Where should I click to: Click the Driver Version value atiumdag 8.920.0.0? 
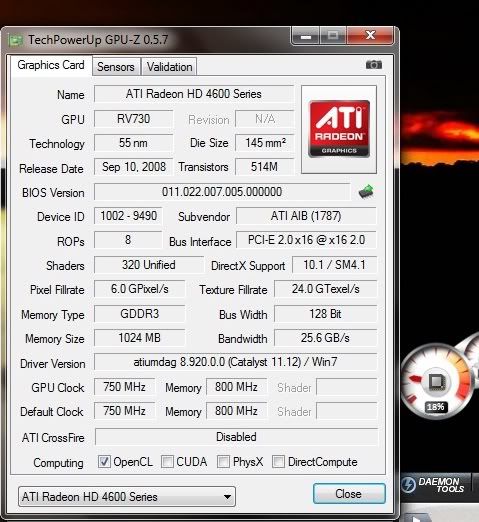coord(236,362)
